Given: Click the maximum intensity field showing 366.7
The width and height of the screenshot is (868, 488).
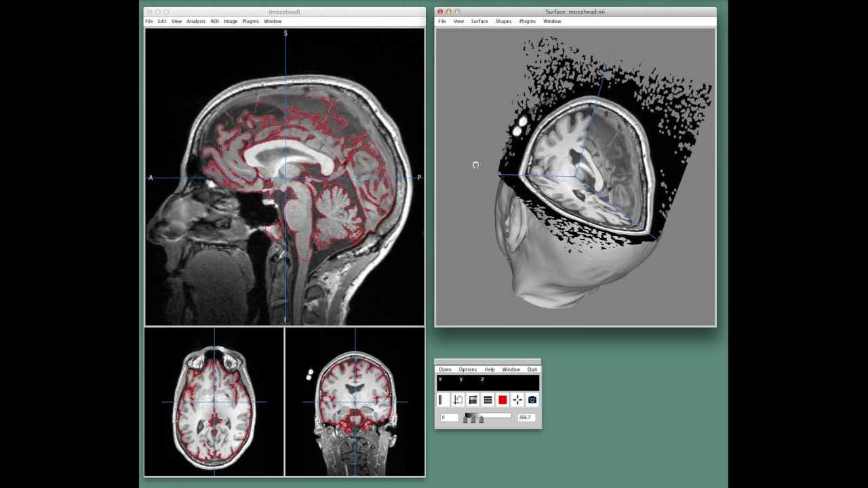Looking at the screenshot, I should [526, 418].
